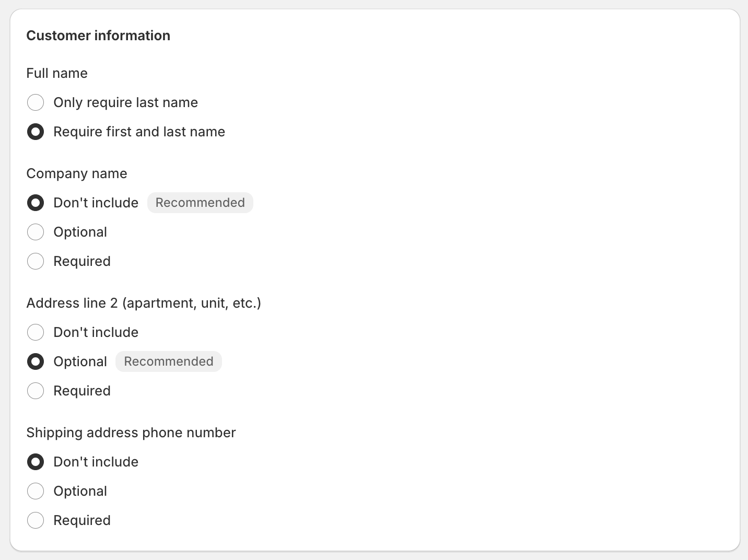Image resolution: width=748 pixels, height=560 pixels.
Task: Set Company name to Optional
Action: point(36,232)
